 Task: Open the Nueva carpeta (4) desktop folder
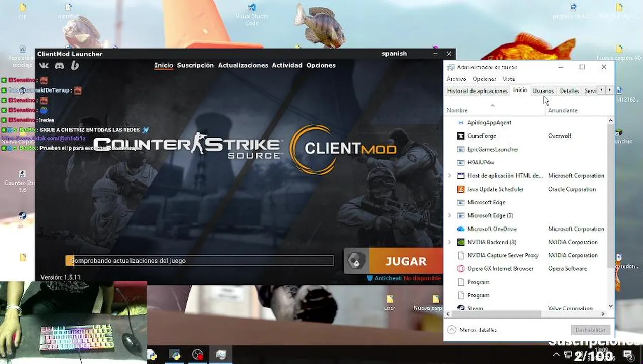point(619,53)
